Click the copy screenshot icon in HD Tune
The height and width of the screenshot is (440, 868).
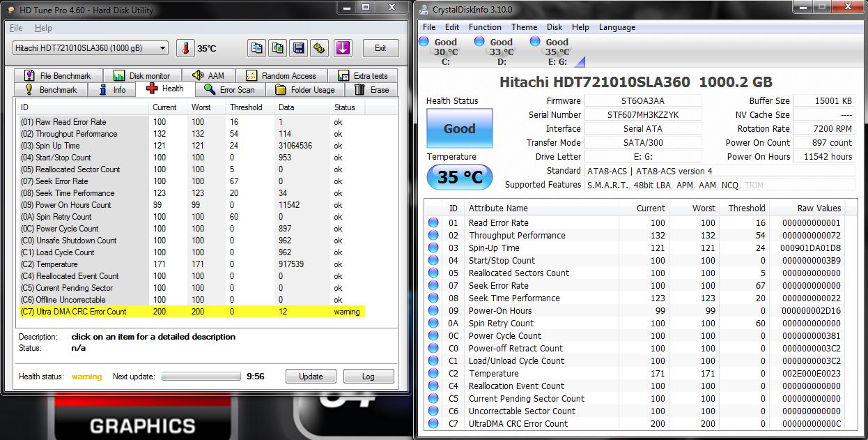[278, 48]
